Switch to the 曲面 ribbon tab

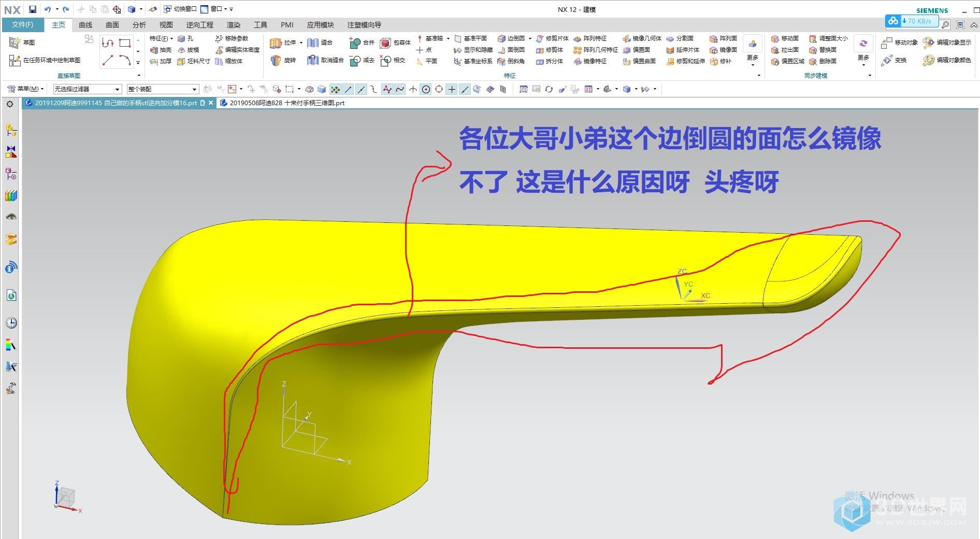click(x=112, y=25)
